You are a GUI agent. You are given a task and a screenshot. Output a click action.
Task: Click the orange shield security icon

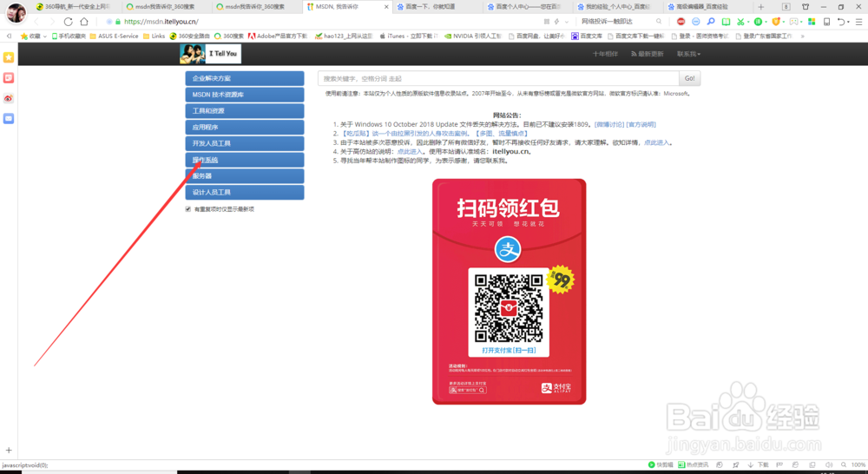point(776,22)
